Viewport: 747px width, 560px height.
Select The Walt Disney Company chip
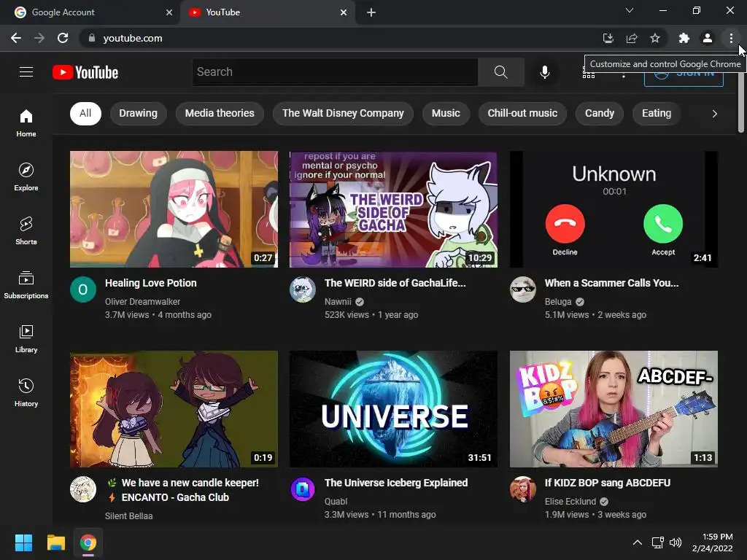pyautogui.click(x=343, y=113)
